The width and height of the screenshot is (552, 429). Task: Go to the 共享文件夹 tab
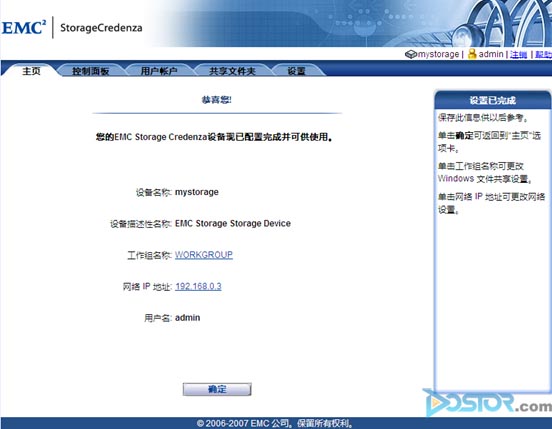click(232, 71)
